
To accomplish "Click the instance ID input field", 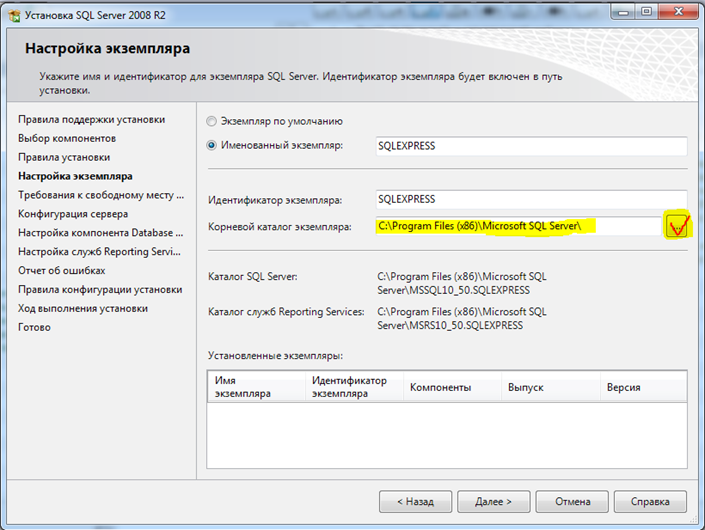I will [531, 199].
